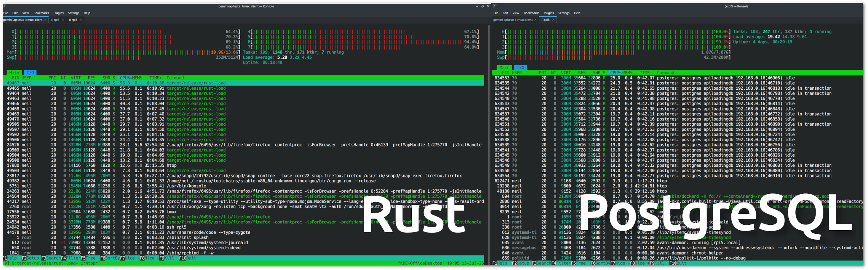Click the diamond maximize icon of left Konsole window

click(483, 6)
